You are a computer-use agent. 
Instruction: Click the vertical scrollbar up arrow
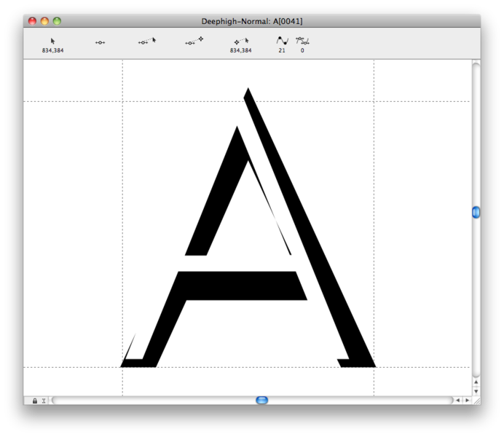coord(476,382)
